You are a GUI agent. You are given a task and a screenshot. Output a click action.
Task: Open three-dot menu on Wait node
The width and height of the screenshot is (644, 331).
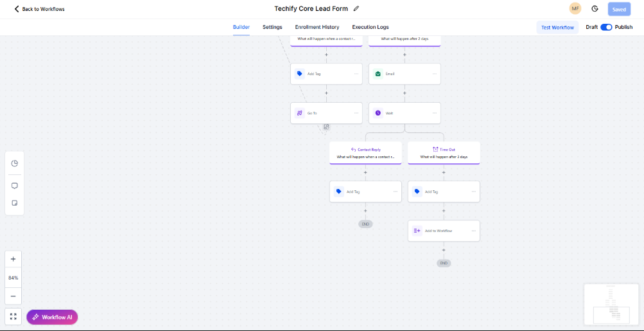pyautogui.click(x=435, y=113)
